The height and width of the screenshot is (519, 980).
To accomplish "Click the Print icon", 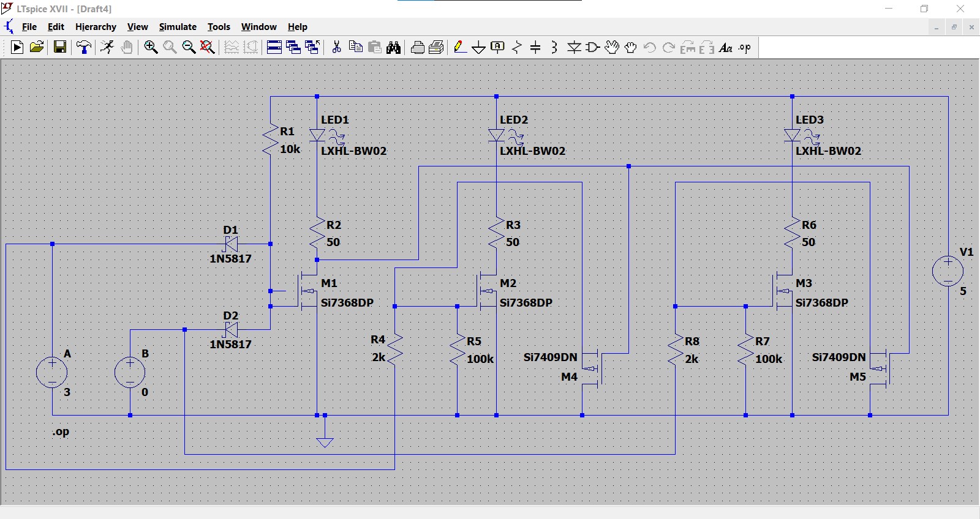I will (437, 47).
